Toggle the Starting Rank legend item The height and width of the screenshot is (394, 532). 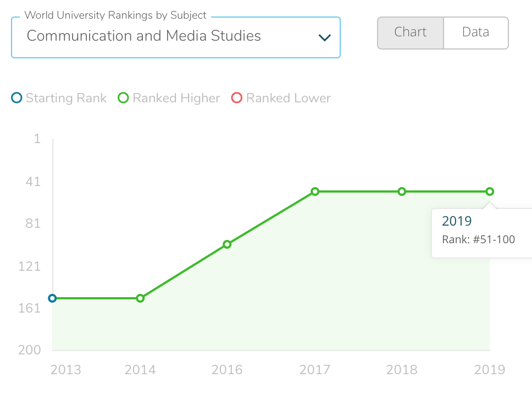tap(59, 98)
